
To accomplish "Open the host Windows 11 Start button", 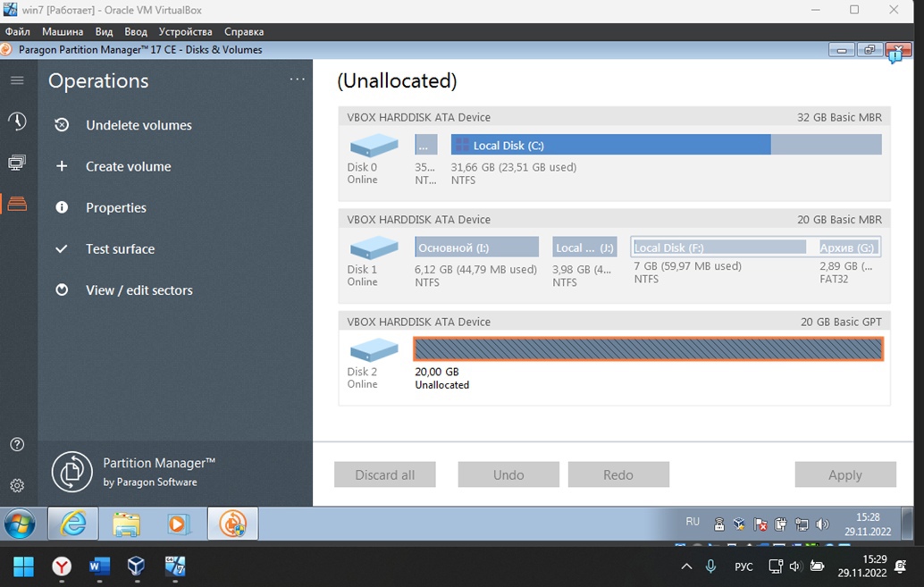I will 23,567.
